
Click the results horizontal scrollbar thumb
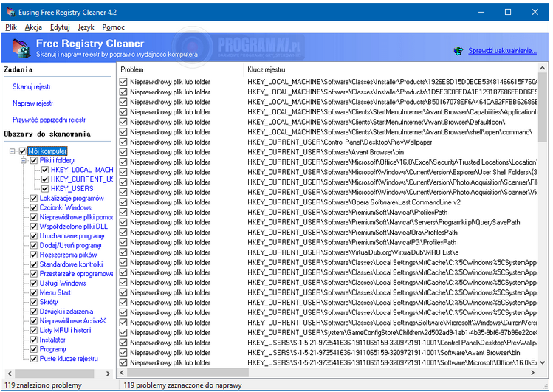click(x=188, y=373)
